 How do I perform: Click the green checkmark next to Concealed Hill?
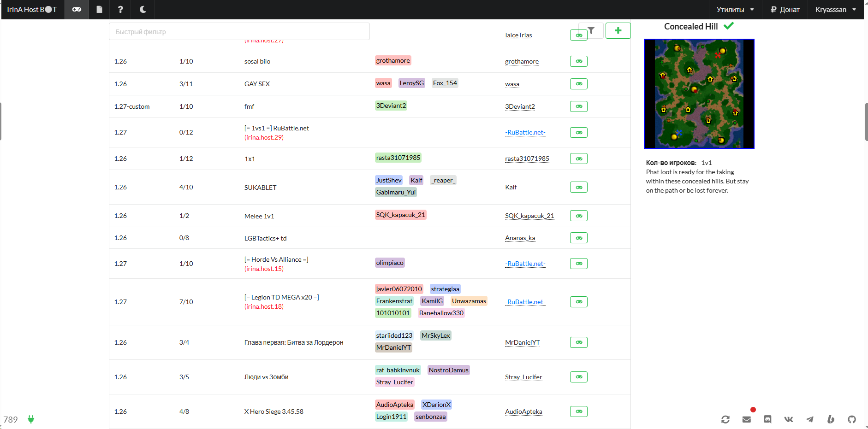pyautogui.click(x=729, y=26)
